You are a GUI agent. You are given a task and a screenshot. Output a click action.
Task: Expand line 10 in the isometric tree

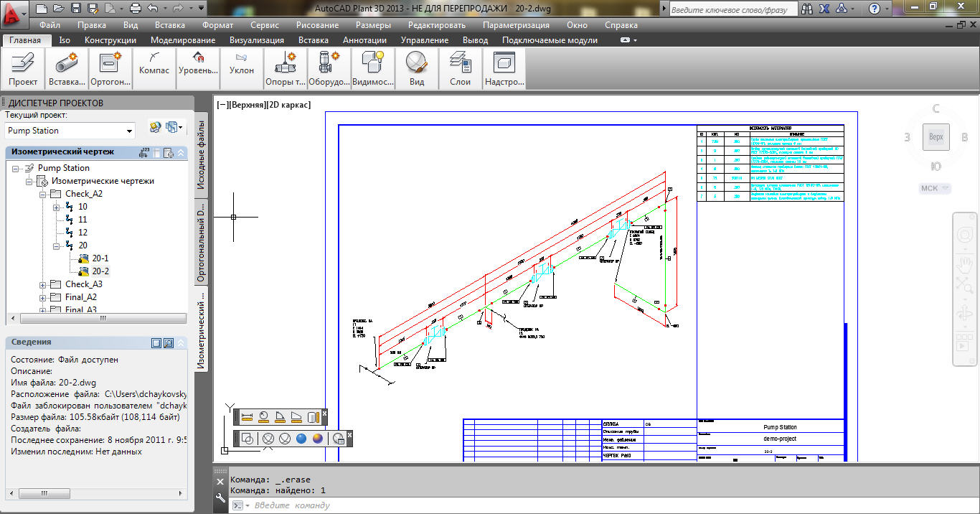pyautogui.click(x=57, y=207)
